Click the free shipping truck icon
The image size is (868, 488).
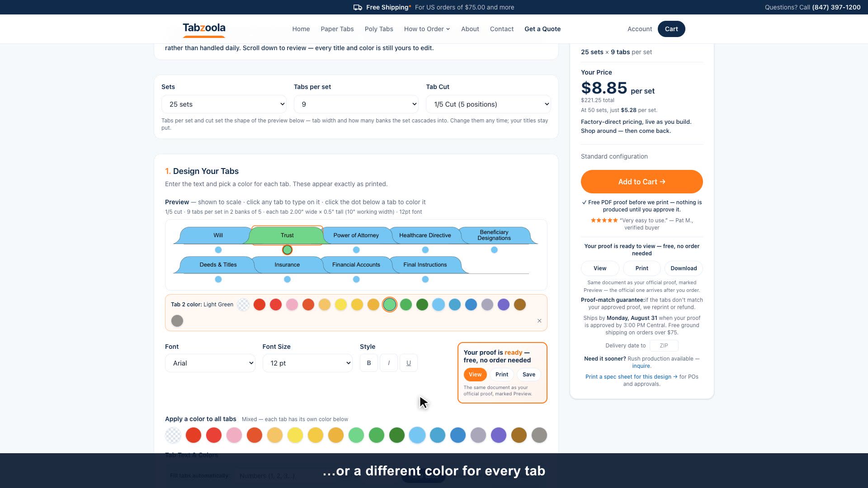tap(358, 7)
